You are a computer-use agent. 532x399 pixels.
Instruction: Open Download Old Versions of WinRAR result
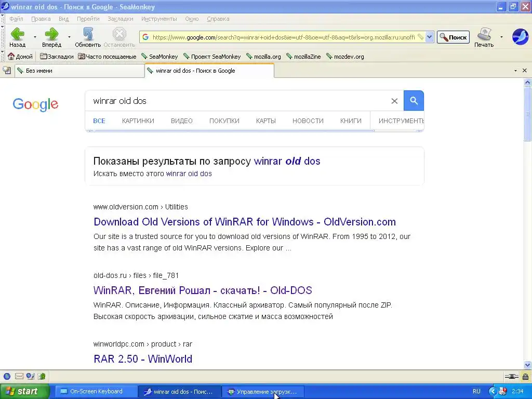tap(245, 222)
